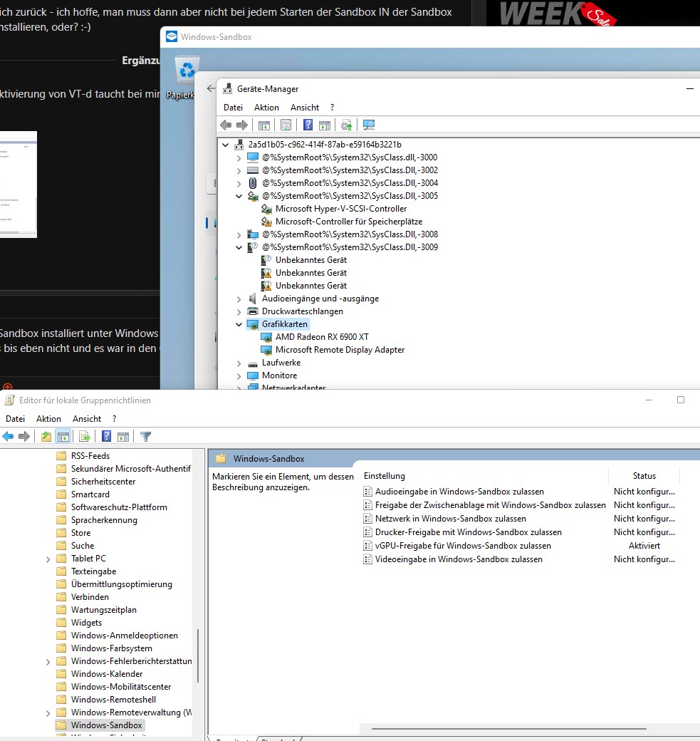
Task: Collapse SysClass.Dll,-3005 node
Action: pyautogui.click(x=239, y=196)
